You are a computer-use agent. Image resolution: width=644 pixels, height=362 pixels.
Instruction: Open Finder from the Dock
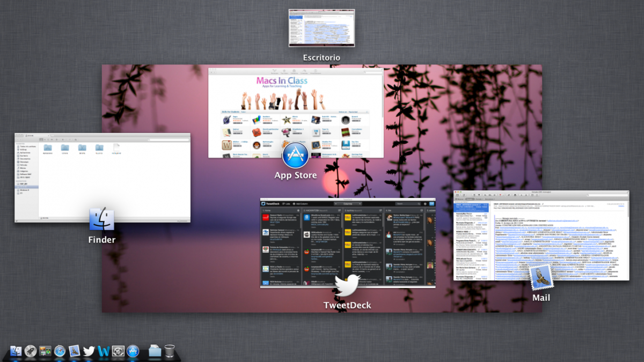tap(16, 351)
